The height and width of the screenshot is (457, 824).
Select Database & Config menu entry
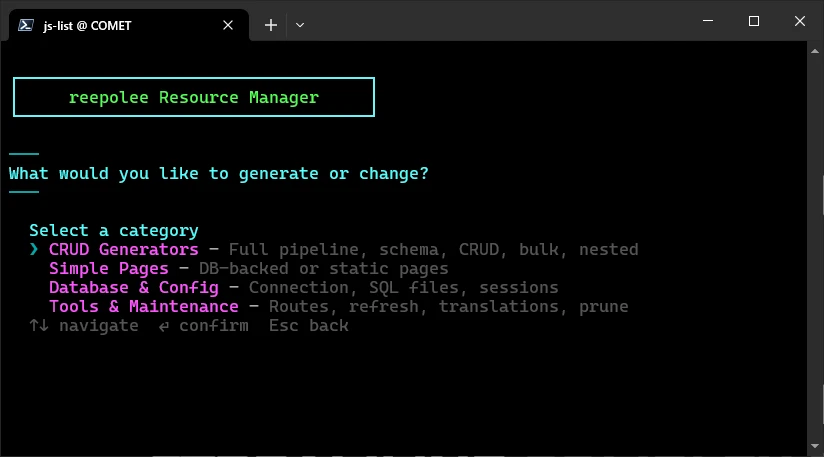tap(133, 287)
